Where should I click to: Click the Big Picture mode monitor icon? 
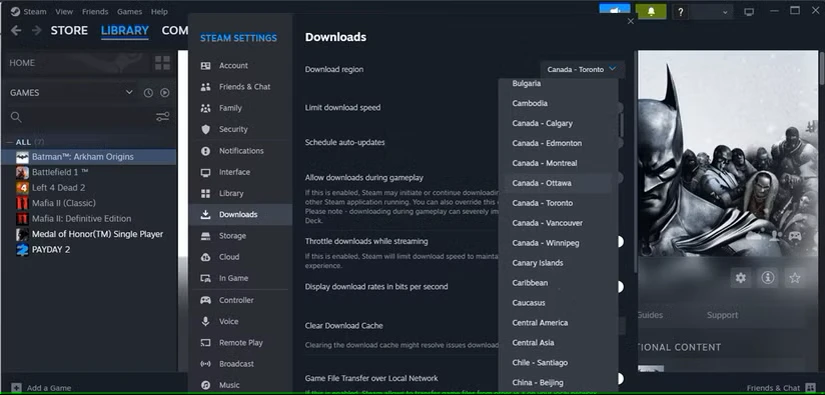(x=749, y=12)
